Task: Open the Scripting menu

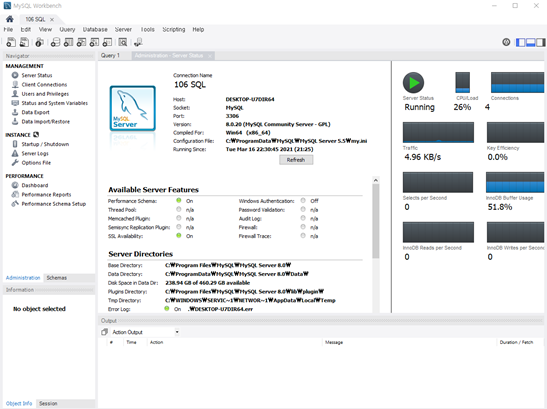Action: (x=174, y=29)
